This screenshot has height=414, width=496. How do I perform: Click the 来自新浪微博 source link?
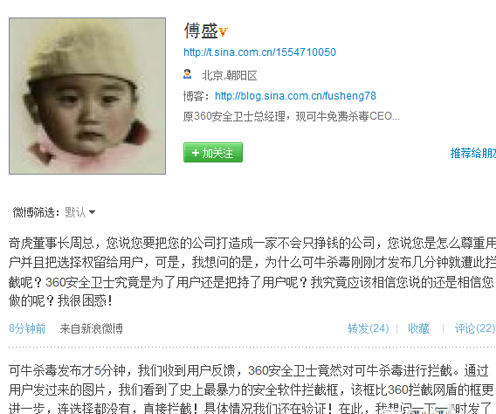(x=91, y=329)
